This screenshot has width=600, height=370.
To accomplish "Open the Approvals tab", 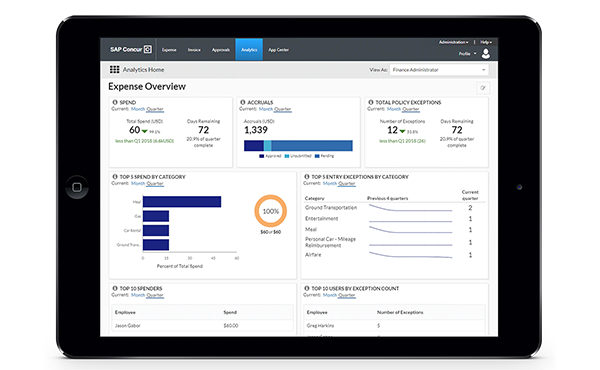I will click(x=221, y=50).
